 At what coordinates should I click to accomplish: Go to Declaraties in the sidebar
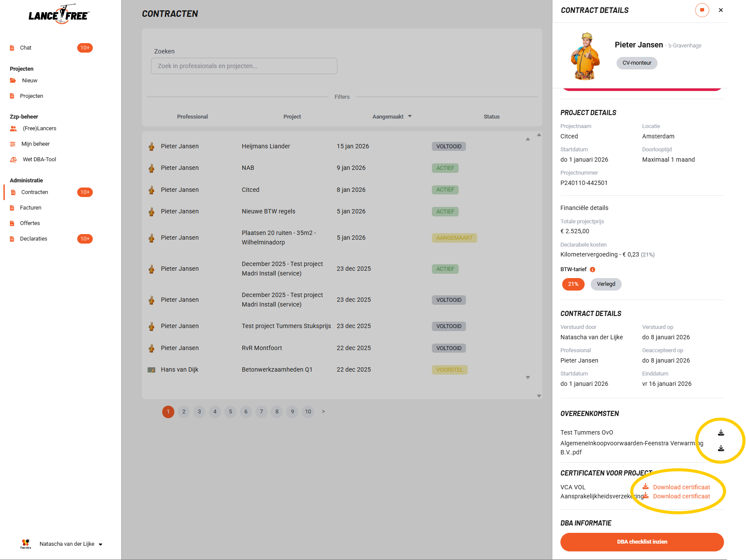coord(34,239)
